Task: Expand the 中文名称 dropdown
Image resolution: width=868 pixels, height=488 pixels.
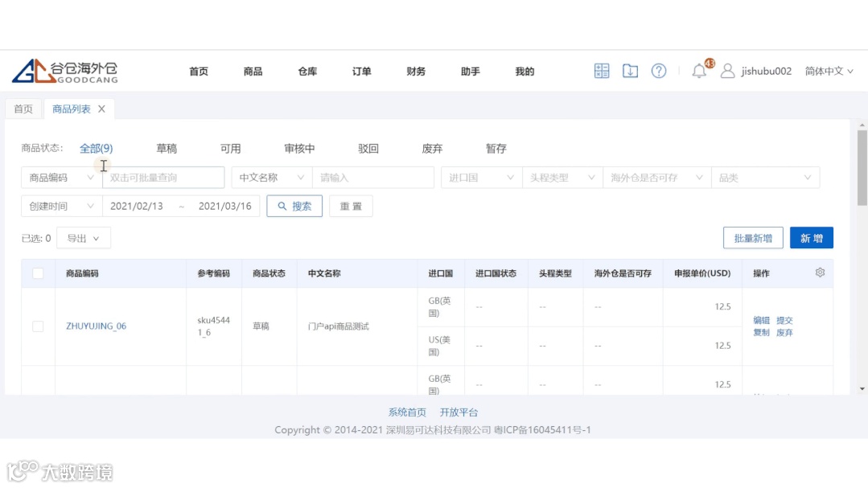Action: point(272,178)
